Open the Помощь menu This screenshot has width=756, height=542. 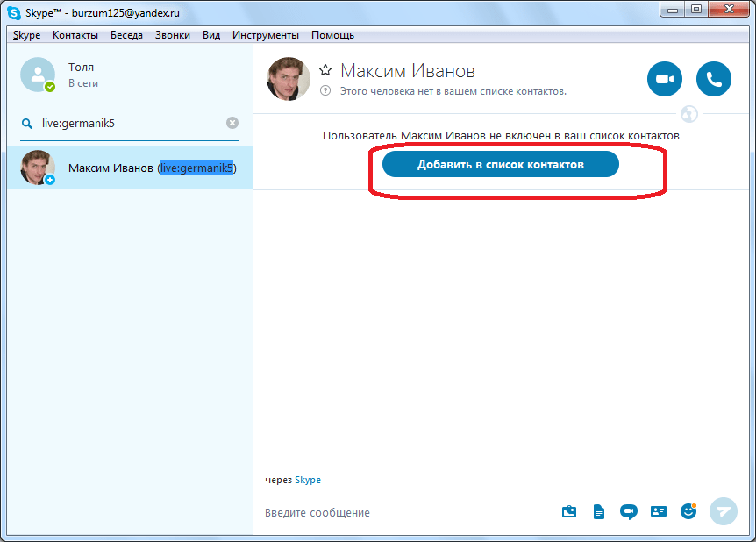(332, 35)
